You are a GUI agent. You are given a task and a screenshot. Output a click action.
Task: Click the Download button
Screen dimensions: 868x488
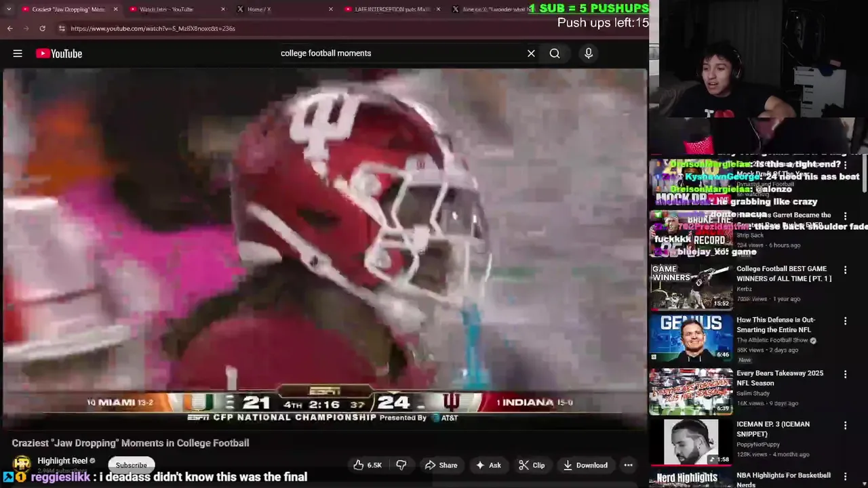(585, 465)
